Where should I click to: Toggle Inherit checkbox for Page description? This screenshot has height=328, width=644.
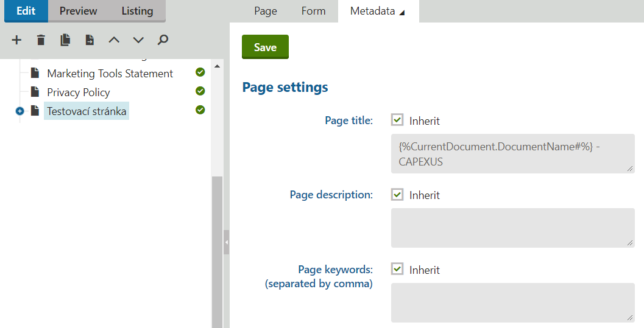point(397,195)
